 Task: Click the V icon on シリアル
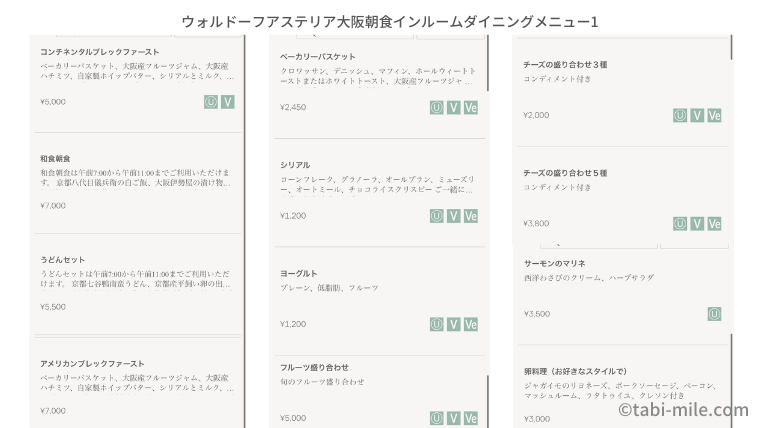click(453, 216)
